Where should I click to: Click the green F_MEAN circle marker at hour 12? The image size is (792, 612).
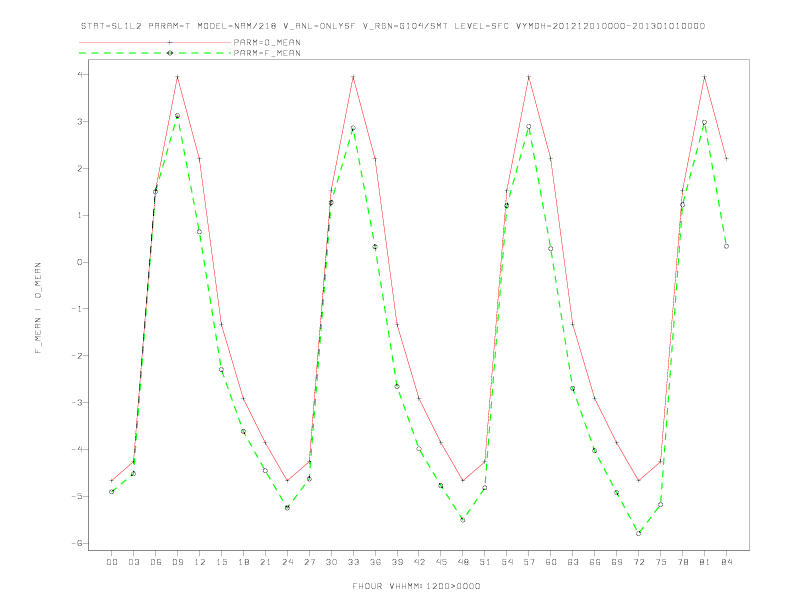coord(200,232)
